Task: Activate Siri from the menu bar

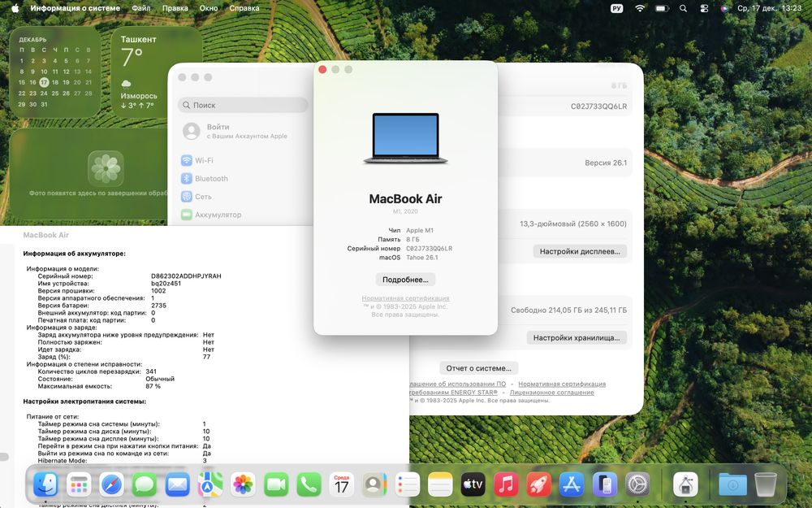Action: point(724,8)
